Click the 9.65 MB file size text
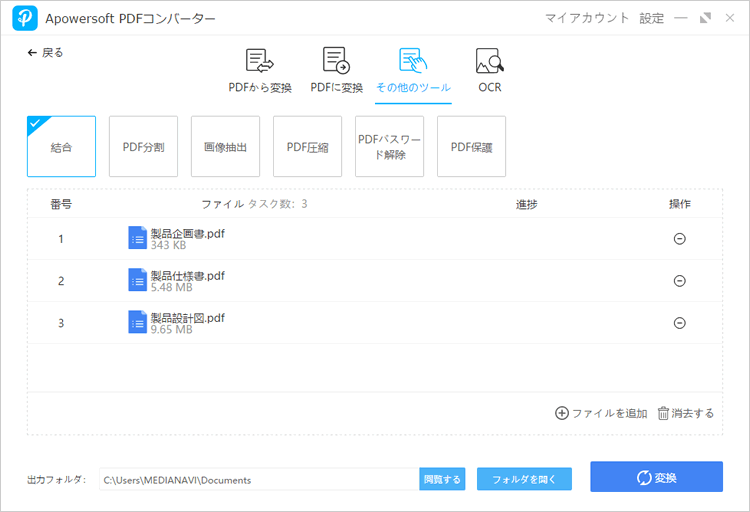This screenshot has width=750, height=512. pyautogui.click(x=172, y=330)
